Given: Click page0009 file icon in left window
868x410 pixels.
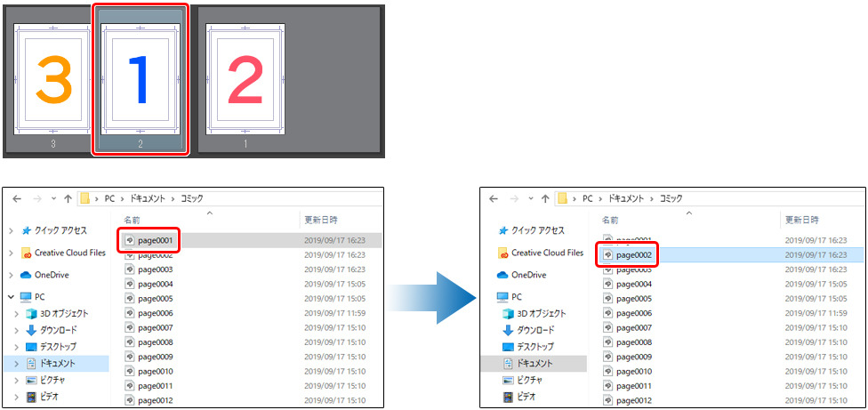Looking at the screenshot, I should click(130, 357).
